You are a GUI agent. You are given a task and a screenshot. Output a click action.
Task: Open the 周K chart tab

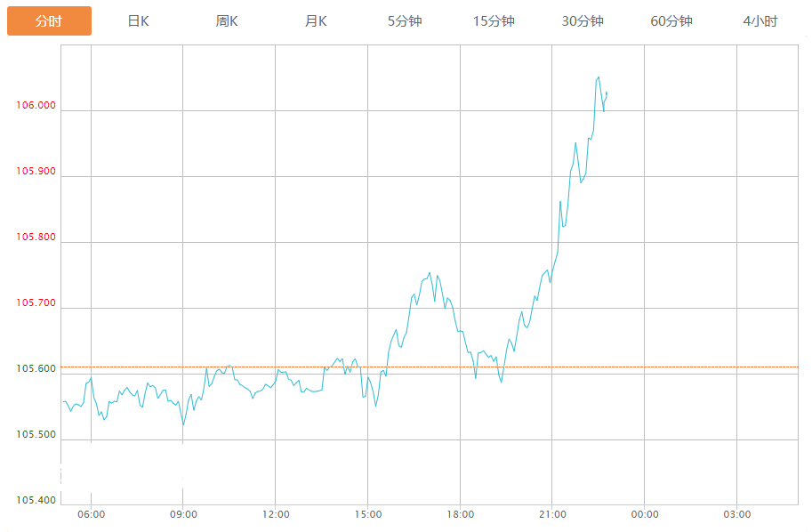pos(227,21)
